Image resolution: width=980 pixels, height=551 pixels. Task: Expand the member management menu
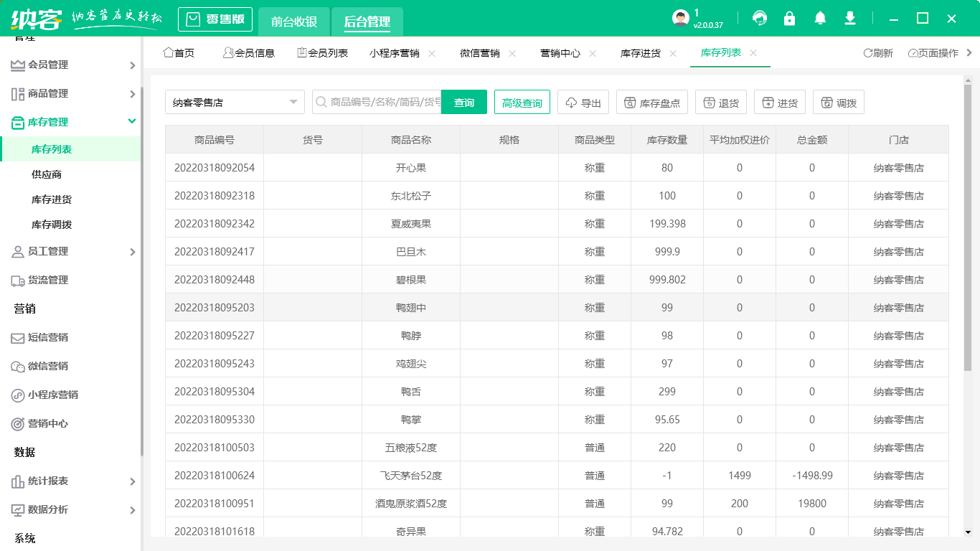(x=70, y=65)
